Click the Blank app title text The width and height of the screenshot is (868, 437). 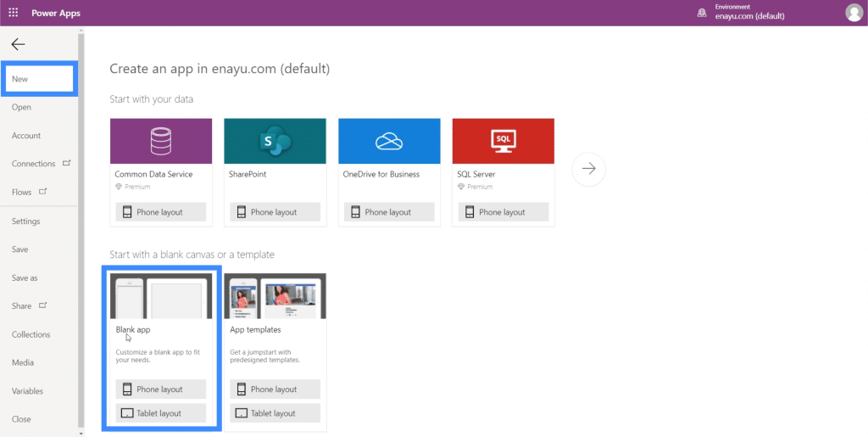tap(133, 329)
